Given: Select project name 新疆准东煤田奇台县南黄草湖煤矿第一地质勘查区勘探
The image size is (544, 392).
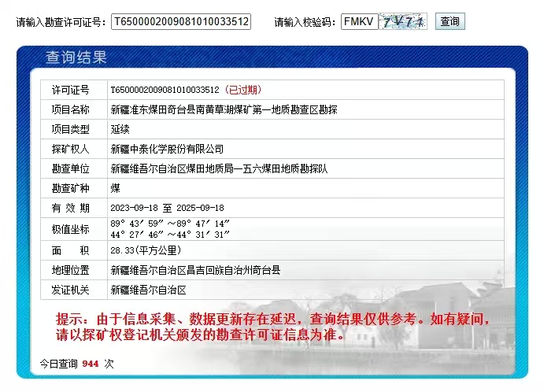Looking at the screenshot, I should click(x=224, y=109).
